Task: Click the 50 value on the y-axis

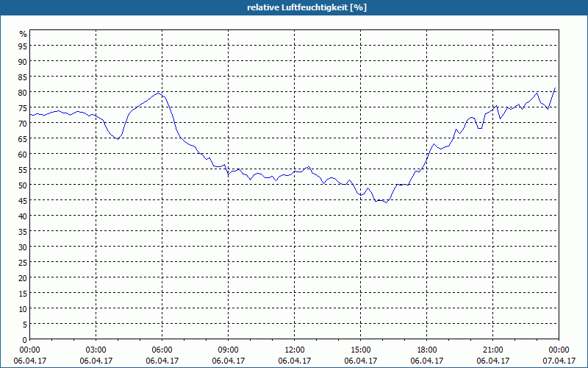Action: click(x=23, y=185)
